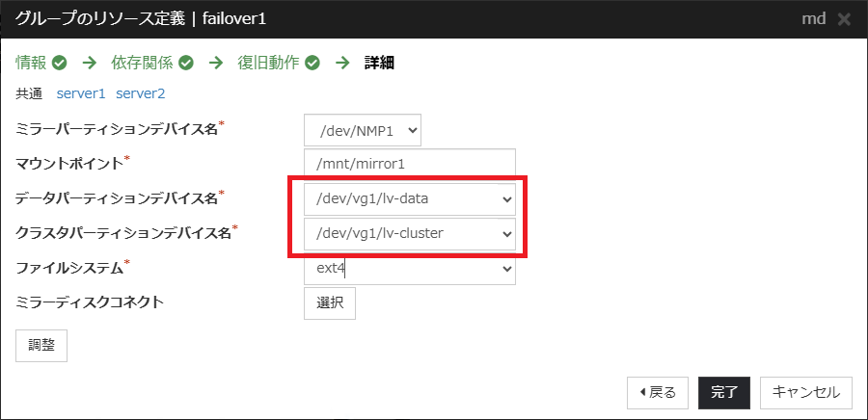Select the 詳細 step label

[x=379, y=64]
